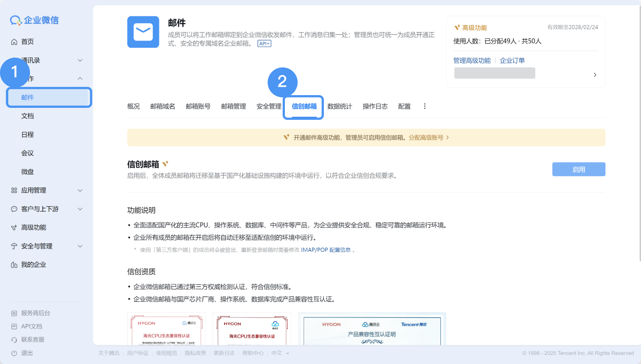Open 会议 in the sidebar
The height and width of the screenshot is (364, 641).
click(27, 153)
